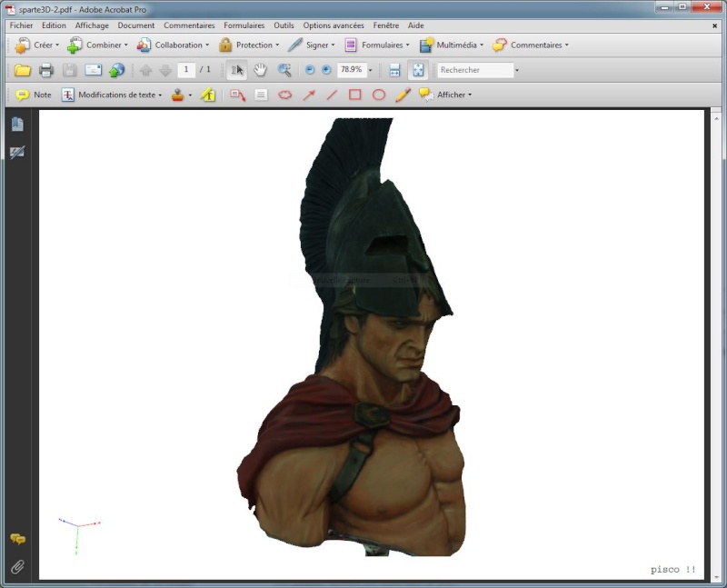The height and width of the screenshot is (588, 727).
Task: Zoom in with the plus button
Action: 326,70
